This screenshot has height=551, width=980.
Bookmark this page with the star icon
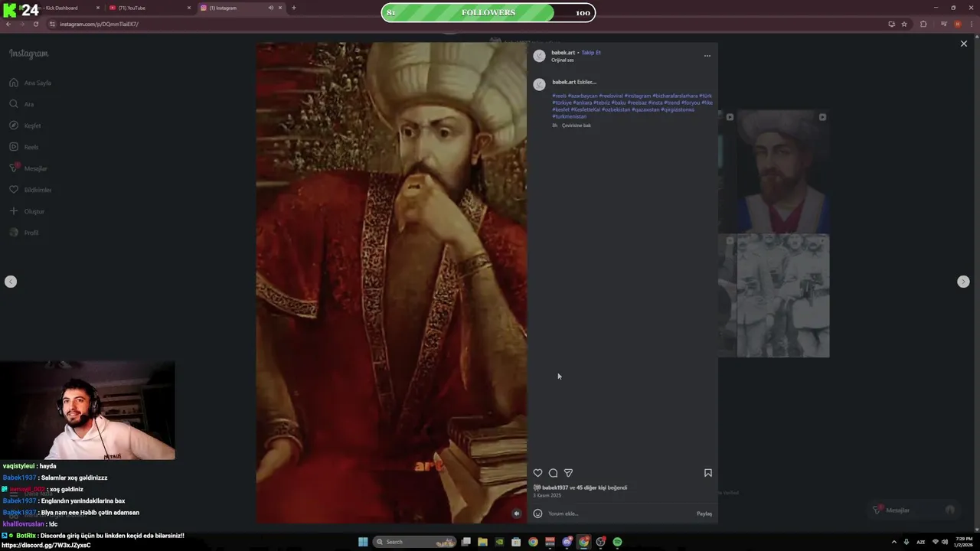904,24
